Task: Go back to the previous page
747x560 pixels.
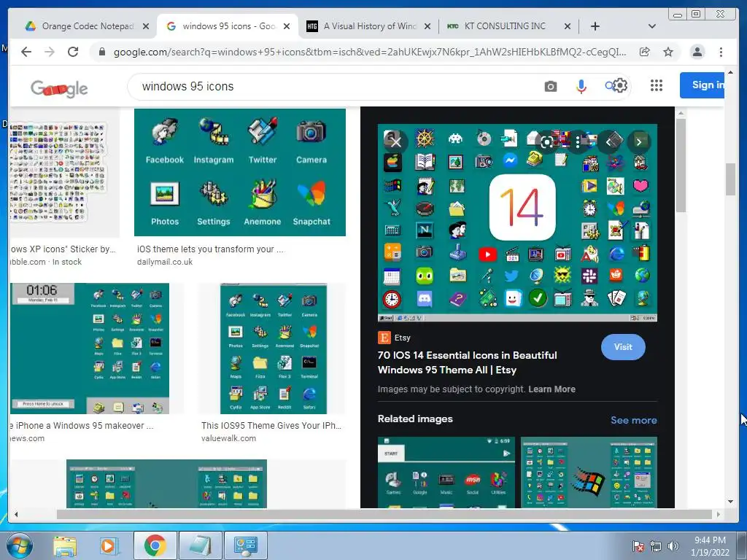Action: point(26,52)
